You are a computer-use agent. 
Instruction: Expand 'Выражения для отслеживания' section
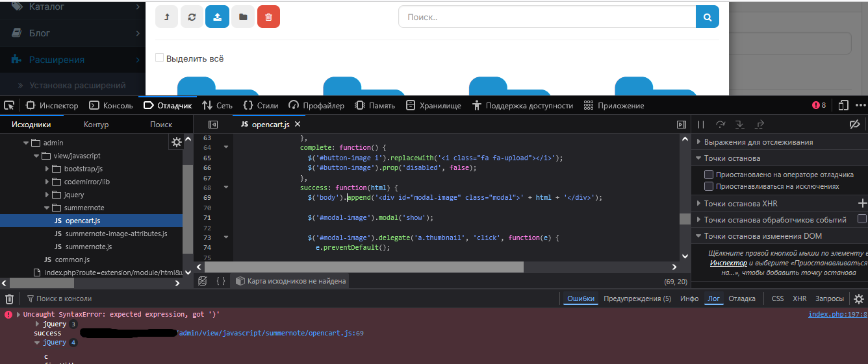pos(698,142)
